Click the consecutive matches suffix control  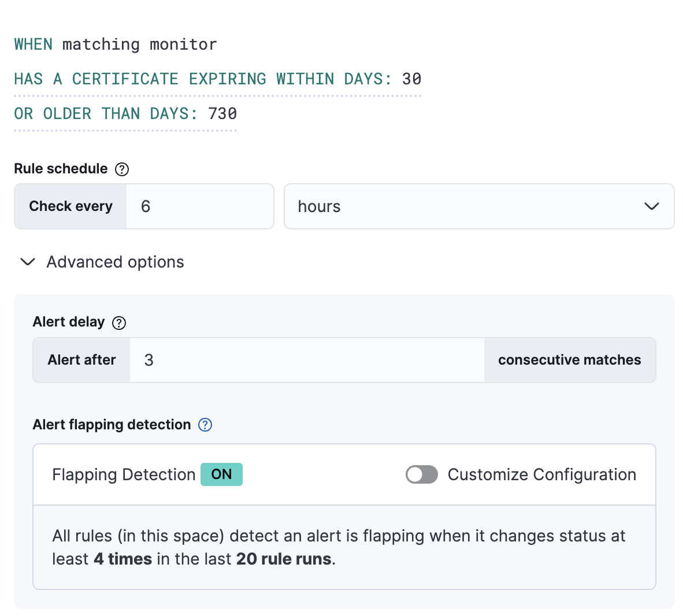[x=569, y=359]
